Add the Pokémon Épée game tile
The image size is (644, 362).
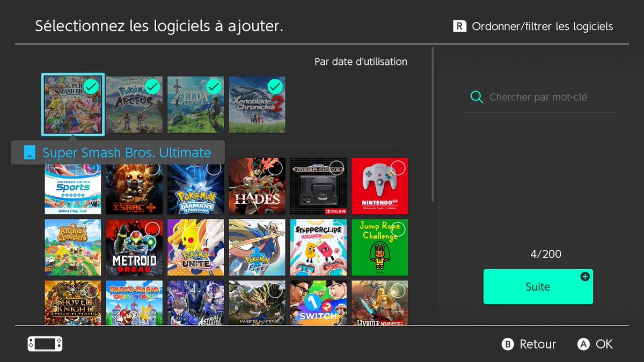tap(257, 247)
